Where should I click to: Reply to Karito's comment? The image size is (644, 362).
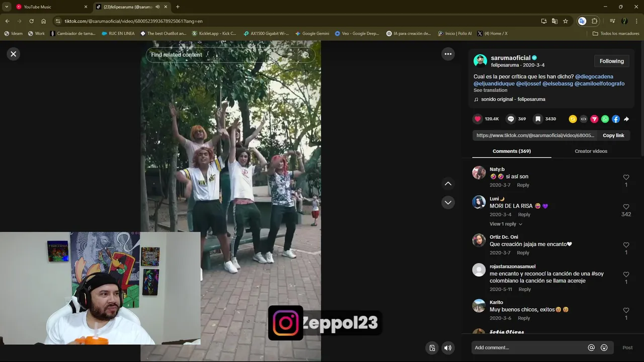(x=524, y=318)
